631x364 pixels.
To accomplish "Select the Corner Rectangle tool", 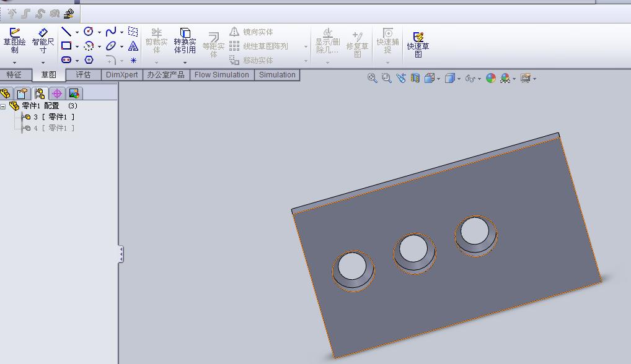I will click(x=66, y=46).
